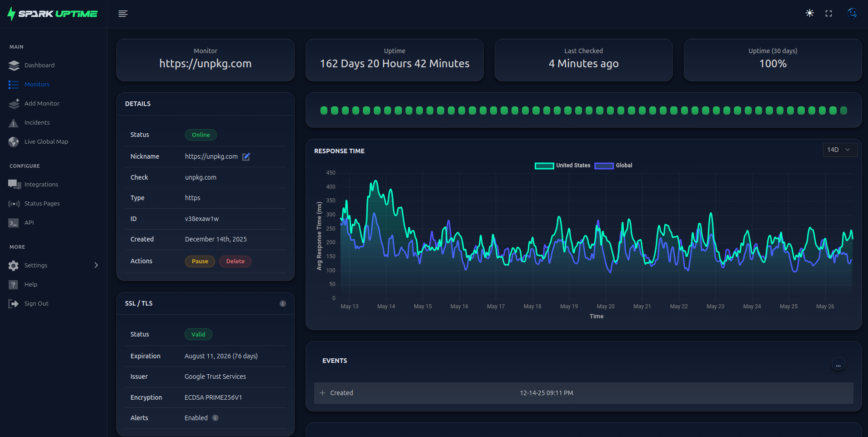The image size is (868, 437).
Task: Click the Spark Uptime logo
Action: [52, 14]
